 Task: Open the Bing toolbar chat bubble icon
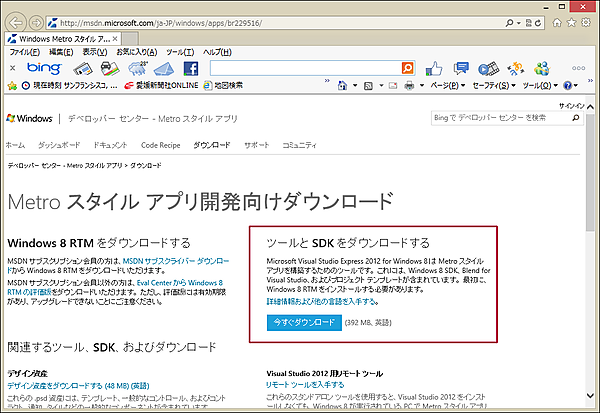click(459, 68)
